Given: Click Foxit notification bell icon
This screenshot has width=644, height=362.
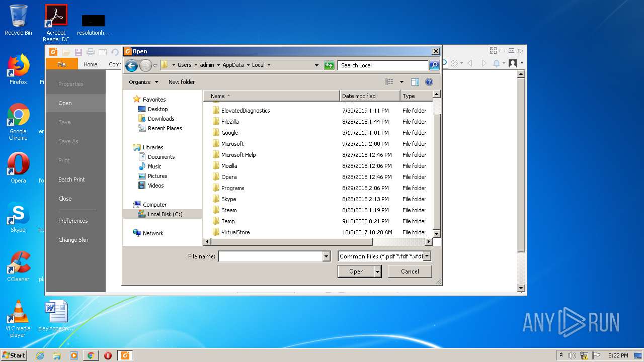Looking at the screenshot, I should (497, 63).
